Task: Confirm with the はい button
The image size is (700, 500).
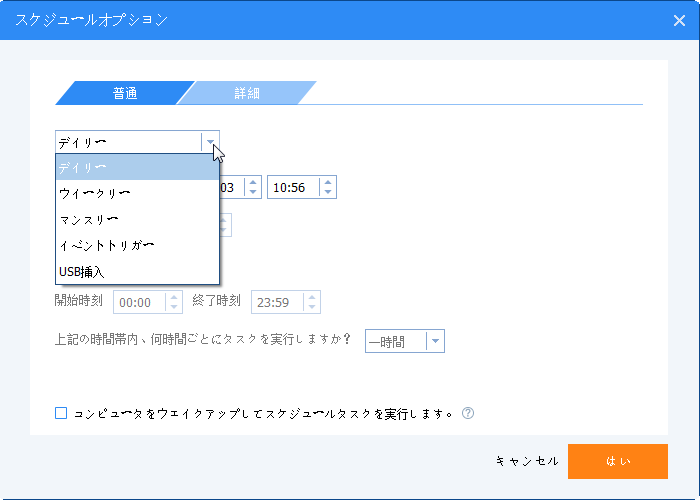Action: click(x=618, y=461)
